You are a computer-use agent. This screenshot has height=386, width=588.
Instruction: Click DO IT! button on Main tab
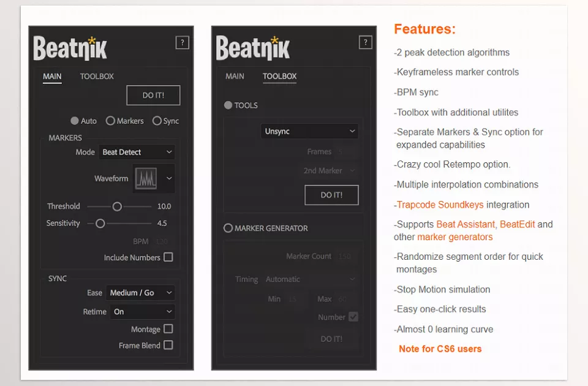[153, 96]
